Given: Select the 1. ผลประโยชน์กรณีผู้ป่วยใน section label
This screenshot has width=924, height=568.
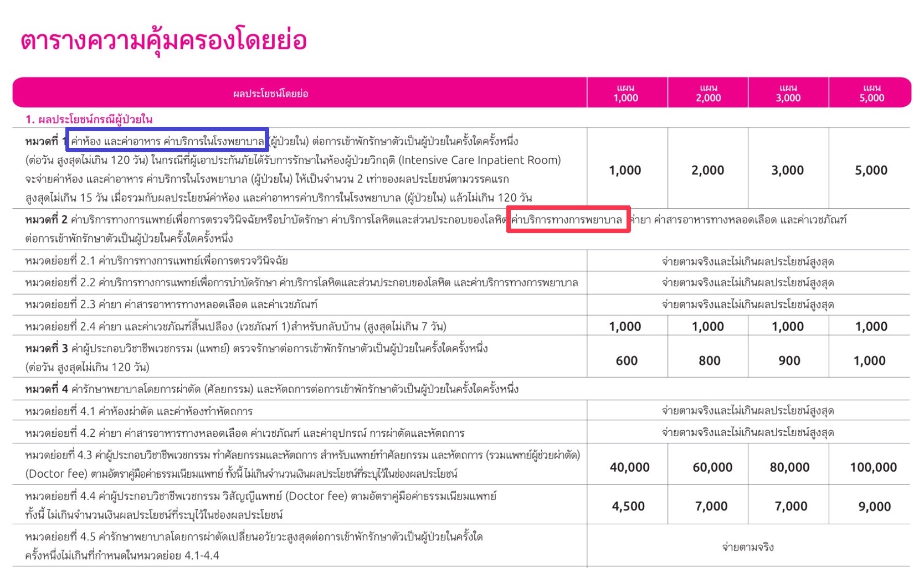Looking at the screenshot, I should point(89,118).
